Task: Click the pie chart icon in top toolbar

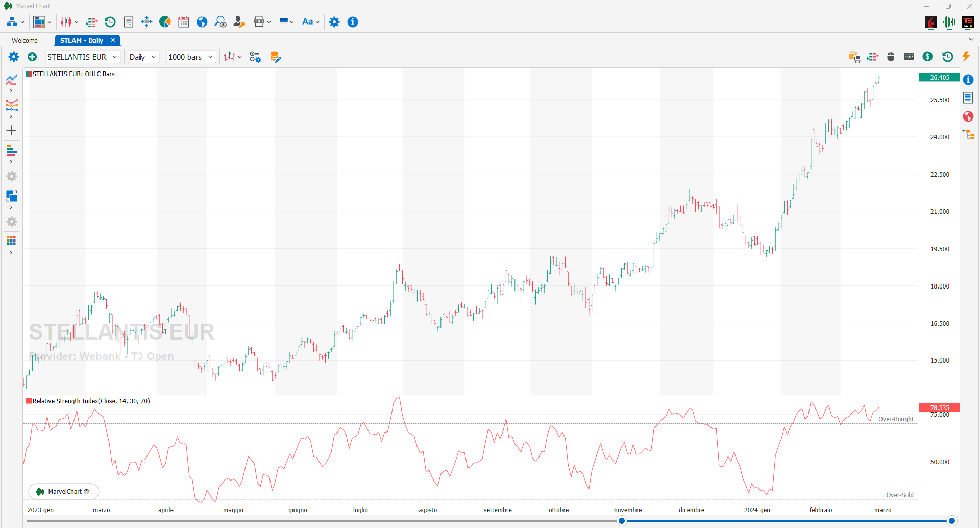Action: 165,22
